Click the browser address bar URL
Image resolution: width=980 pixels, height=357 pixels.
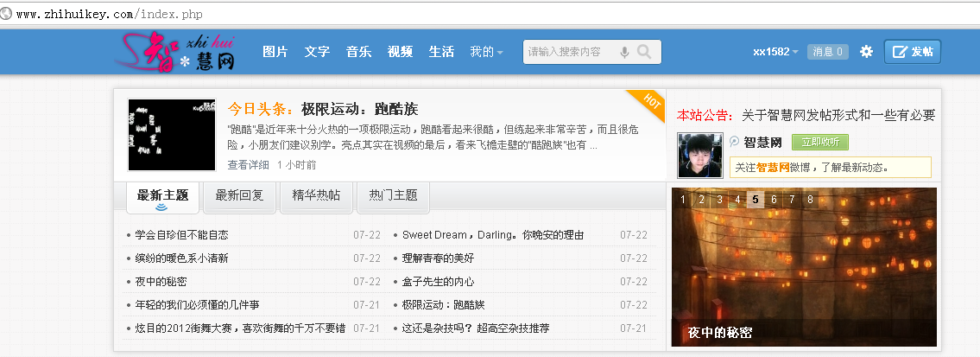pyautogui.click(x=110, y=15)
